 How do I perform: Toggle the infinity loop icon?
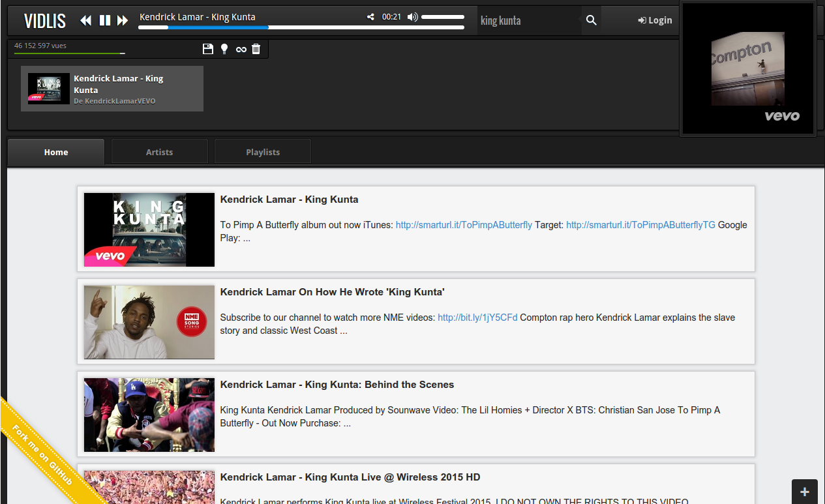[x=241, y=49]
